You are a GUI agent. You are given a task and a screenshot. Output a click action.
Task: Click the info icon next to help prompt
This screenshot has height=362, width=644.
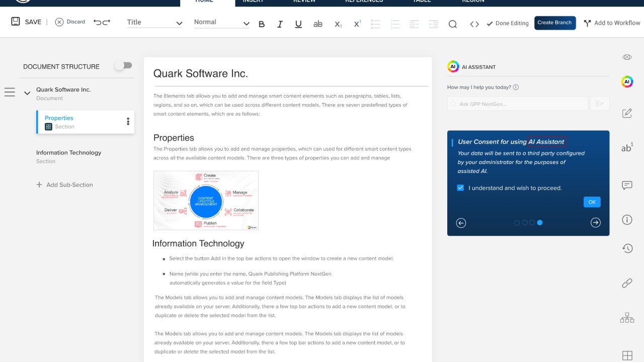point(516,87)
